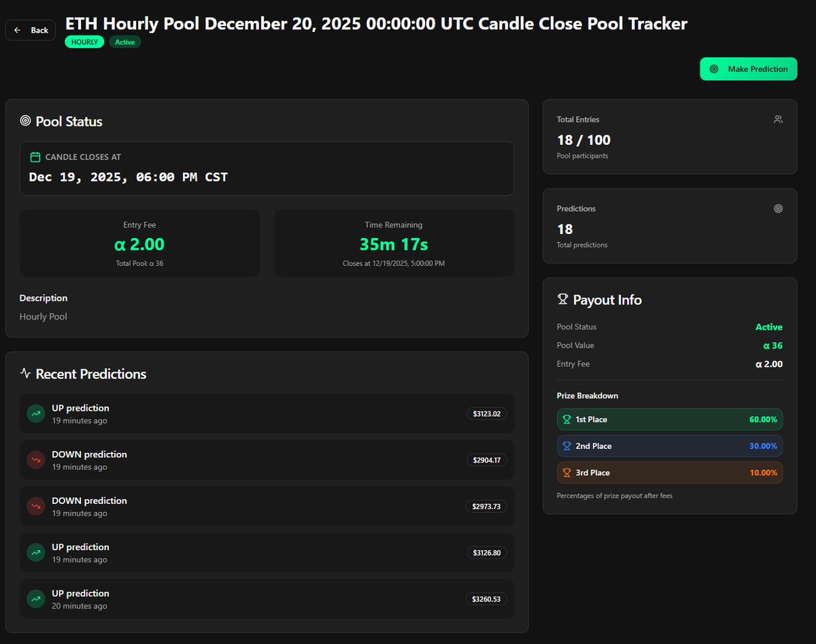The width and height of the screenshot is (816, 644).
Task: Click the 1st Place trophy icon
Action: point(567,420)
